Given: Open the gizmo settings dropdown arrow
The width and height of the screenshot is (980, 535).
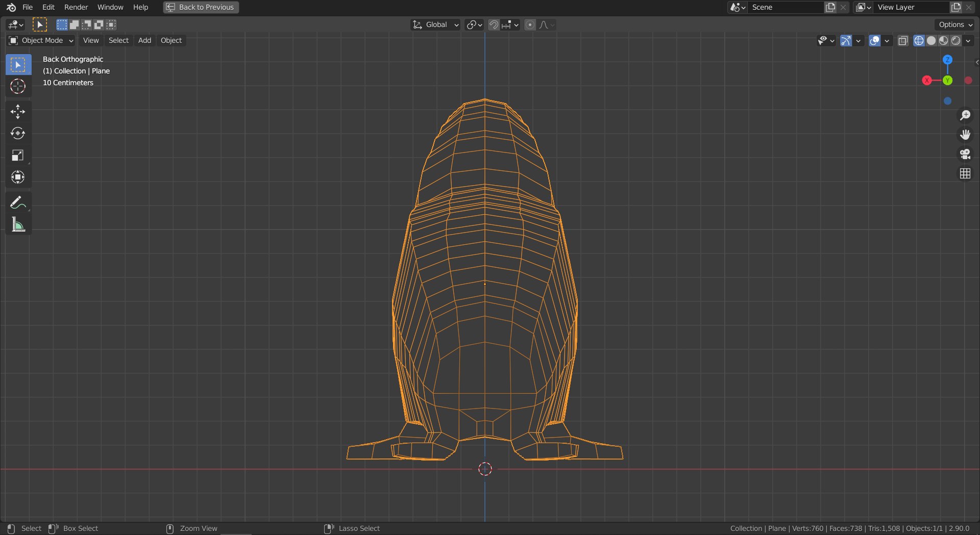Looking at the screenshot, I should click(858, 40).
